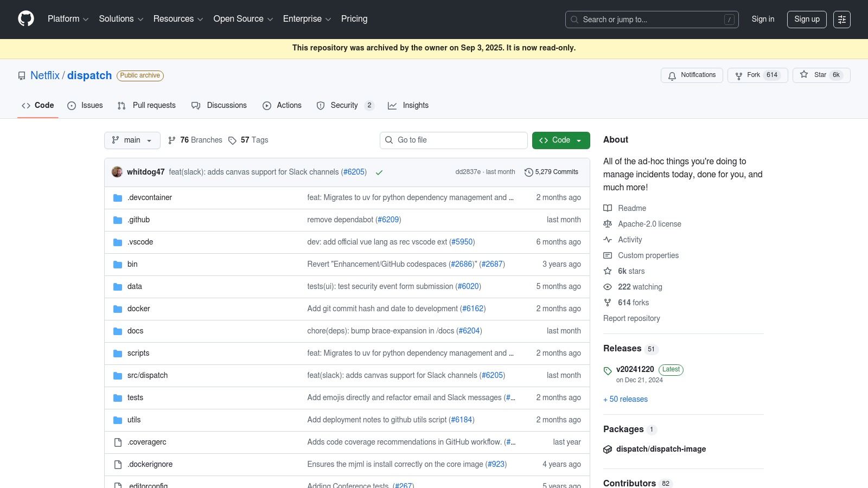Open the Insights tab
Viewport: 868px width, 488px height.
click(x=409, y=105)
